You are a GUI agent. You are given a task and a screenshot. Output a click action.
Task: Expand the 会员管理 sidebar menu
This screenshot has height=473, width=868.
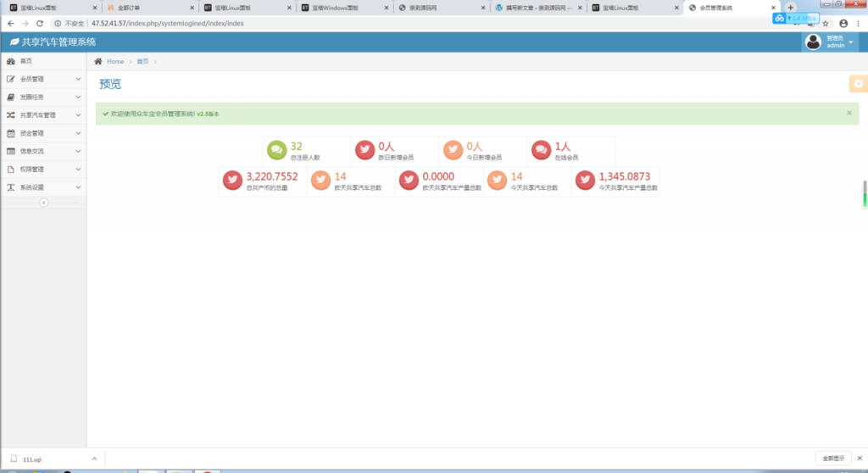(43, 79)
